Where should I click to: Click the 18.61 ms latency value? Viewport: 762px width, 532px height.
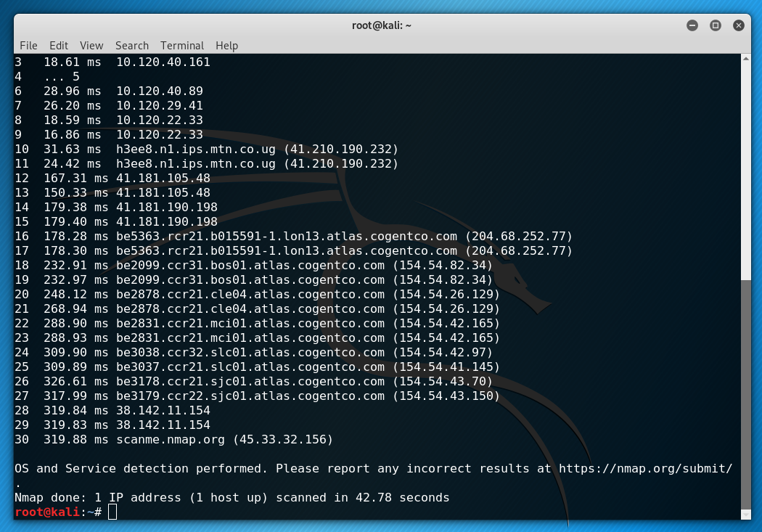coord(73,62)
